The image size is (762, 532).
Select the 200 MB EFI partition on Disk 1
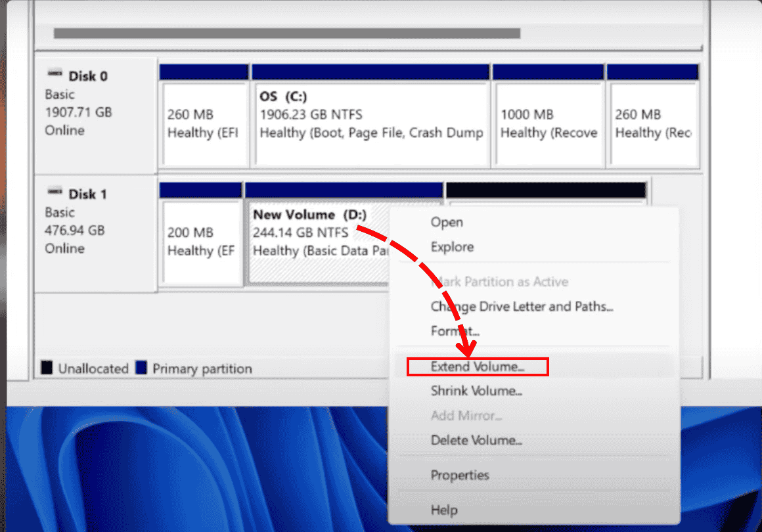(201, 234)
